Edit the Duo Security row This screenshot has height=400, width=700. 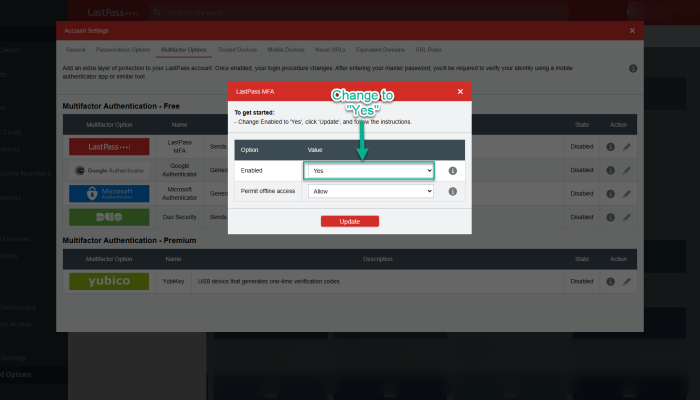tap(627, 217)
